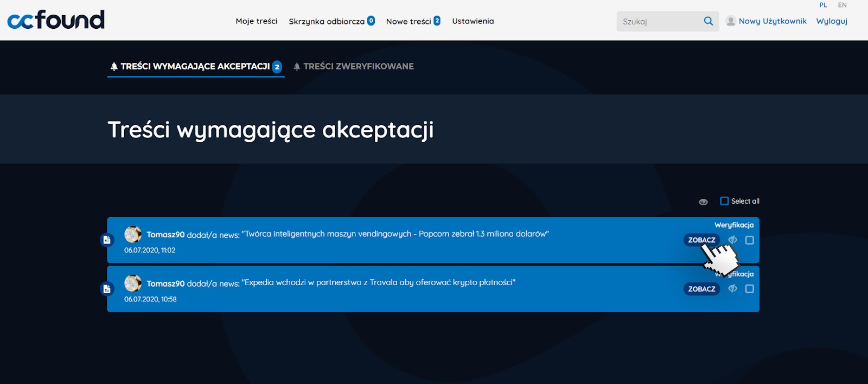Viewport: 868px width, 384px height.
Task: Switch to the Treści zweryfikowane tab
Action: [354, 66]
